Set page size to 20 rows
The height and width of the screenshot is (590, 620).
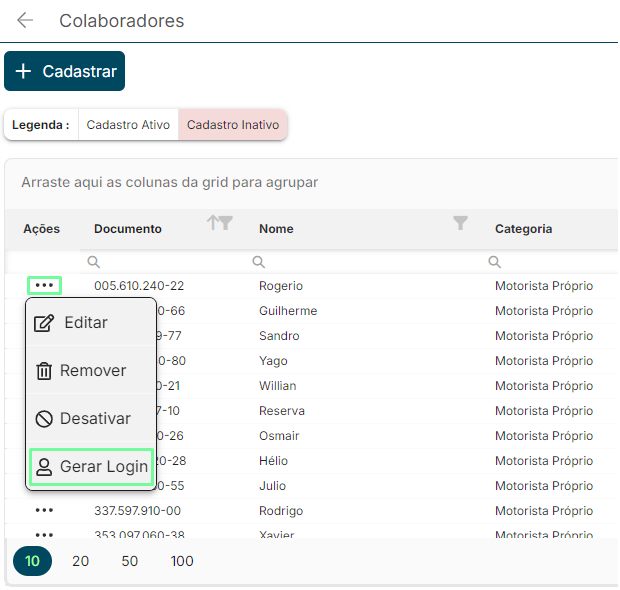point(81,561)
